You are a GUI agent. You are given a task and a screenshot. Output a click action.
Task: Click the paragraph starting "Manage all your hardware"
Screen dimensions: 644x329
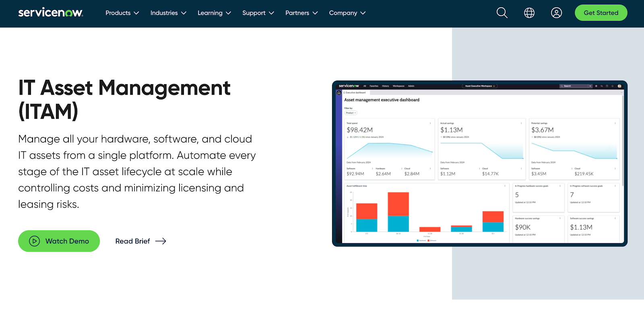pyautogui.click(x=137, y=172)
